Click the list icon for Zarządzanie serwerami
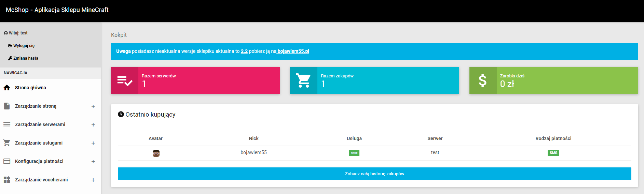 (x=7, y=124)
